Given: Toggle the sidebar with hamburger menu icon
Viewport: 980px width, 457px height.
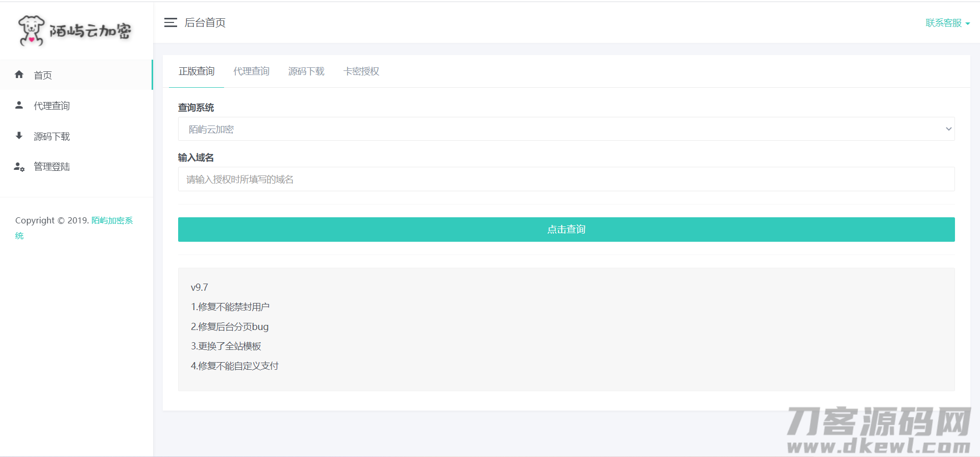Looking at the screenshot, I should coord(170,22).
